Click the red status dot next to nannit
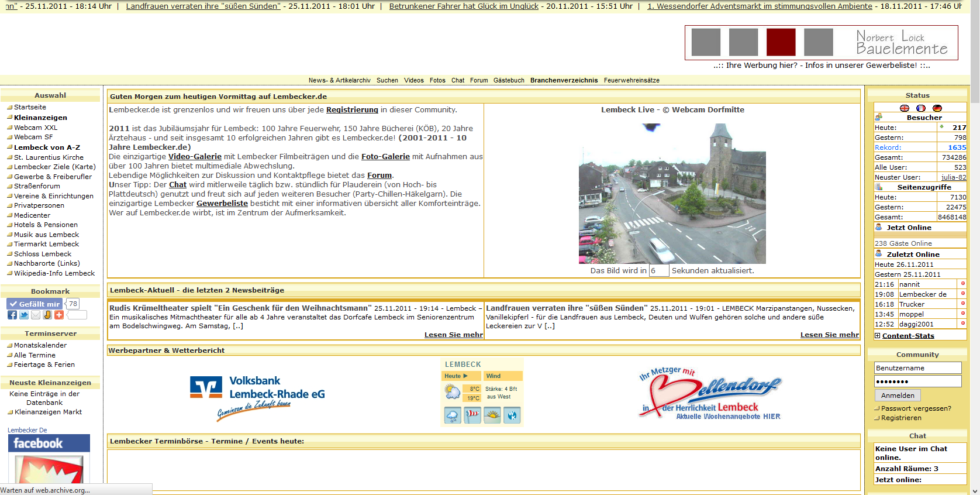980x495 pixels. click(962, 284)
